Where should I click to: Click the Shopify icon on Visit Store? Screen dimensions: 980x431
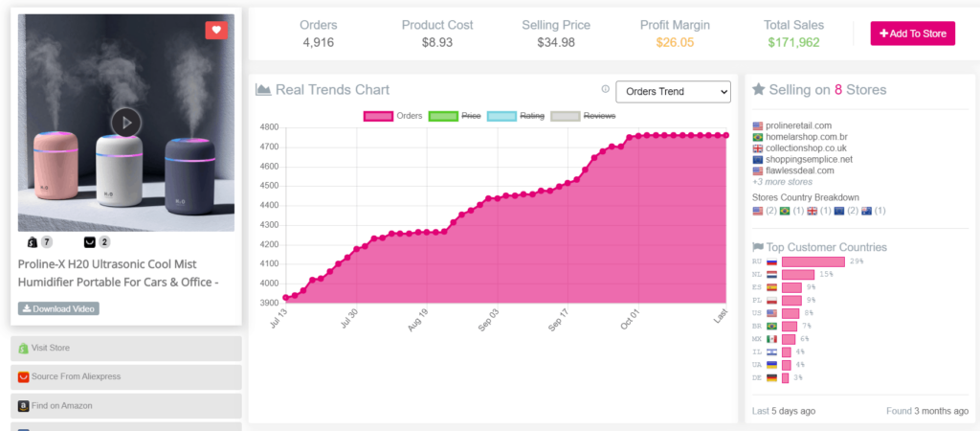click(x=23, y=348)
